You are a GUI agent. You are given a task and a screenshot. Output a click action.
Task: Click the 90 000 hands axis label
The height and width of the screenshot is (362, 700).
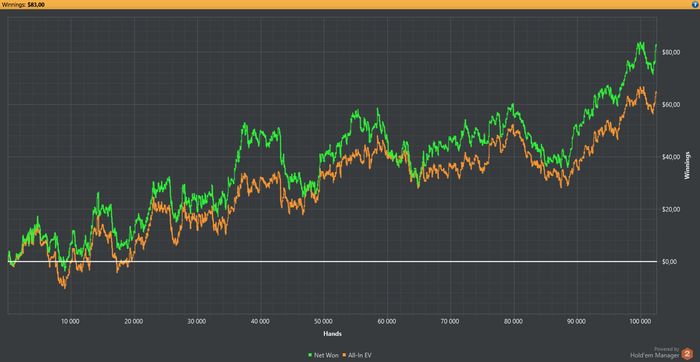coord(577,321)
